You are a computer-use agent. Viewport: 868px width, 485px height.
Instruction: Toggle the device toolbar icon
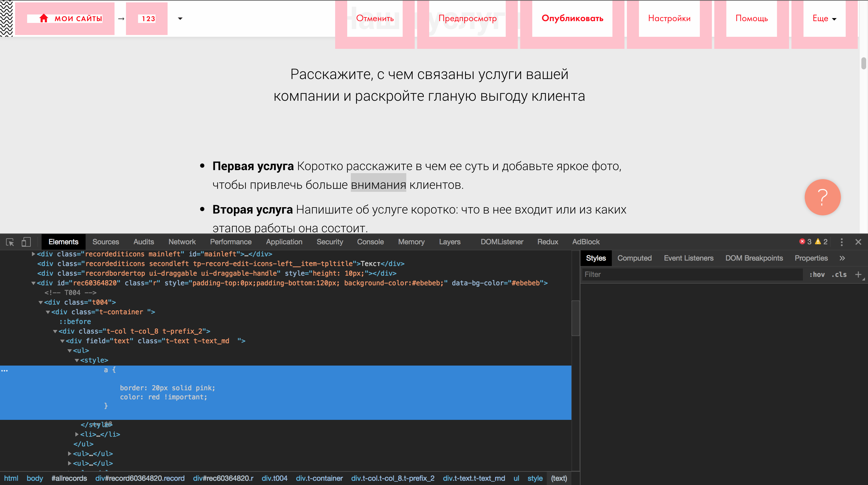(x=26, y=242)
